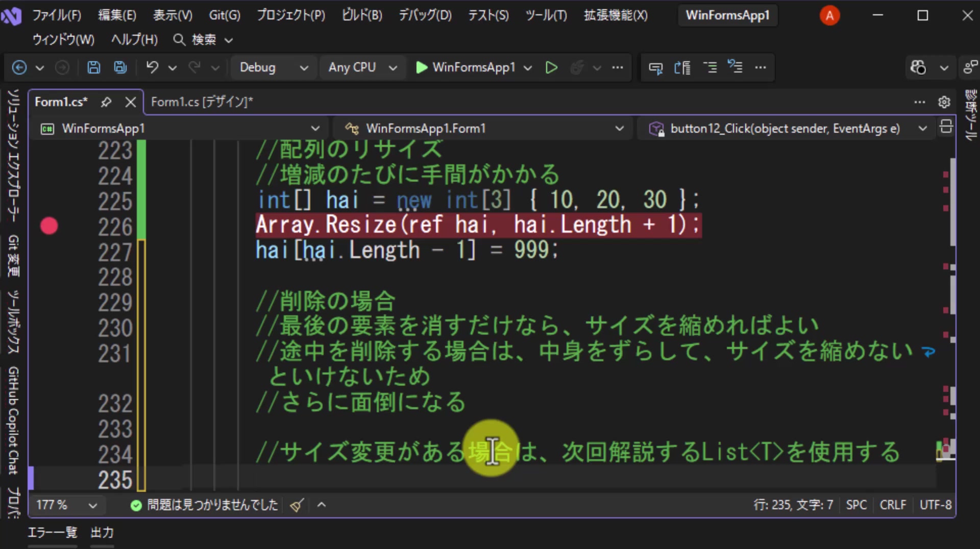
Task: Open the 編集(E) menu
Action: coord(117,15)
